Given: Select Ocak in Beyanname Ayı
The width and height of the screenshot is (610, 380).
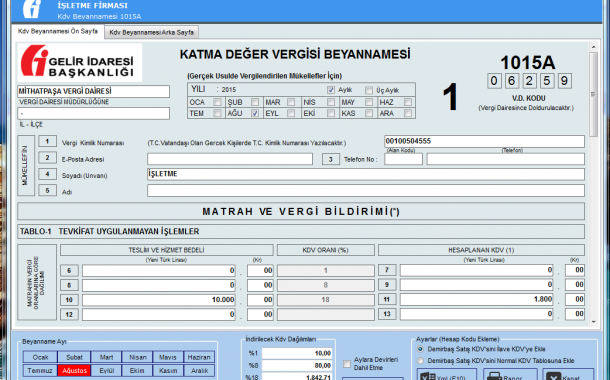Looking at the screenshot, I should [x=40, y=357].
